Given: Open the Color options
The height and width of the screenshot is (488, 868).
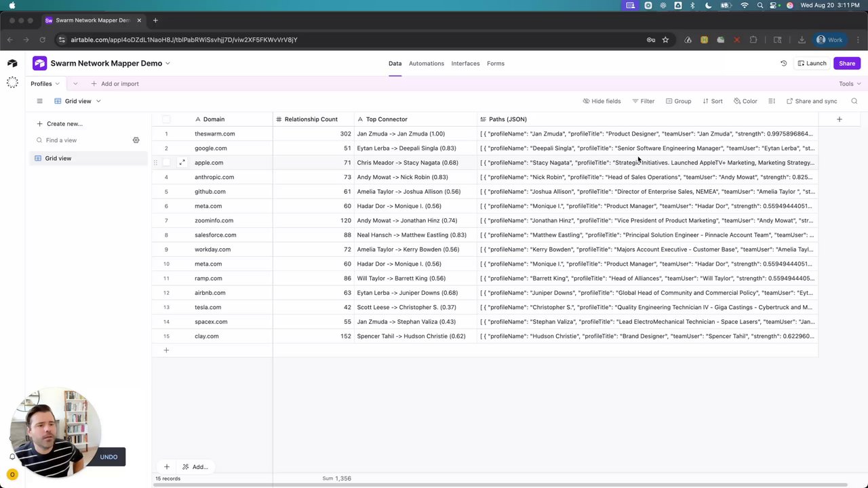Looking at the screenshot, I should tap(745, 101).
